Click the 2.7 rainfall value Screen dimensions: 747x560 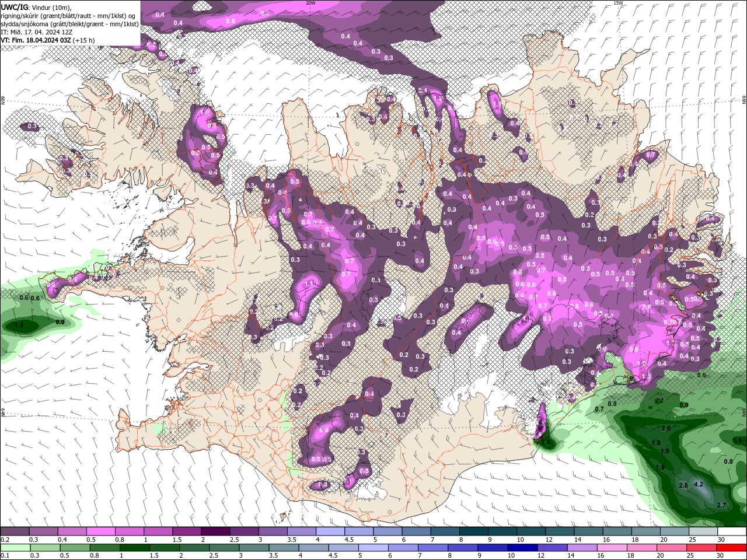(721, 505)
